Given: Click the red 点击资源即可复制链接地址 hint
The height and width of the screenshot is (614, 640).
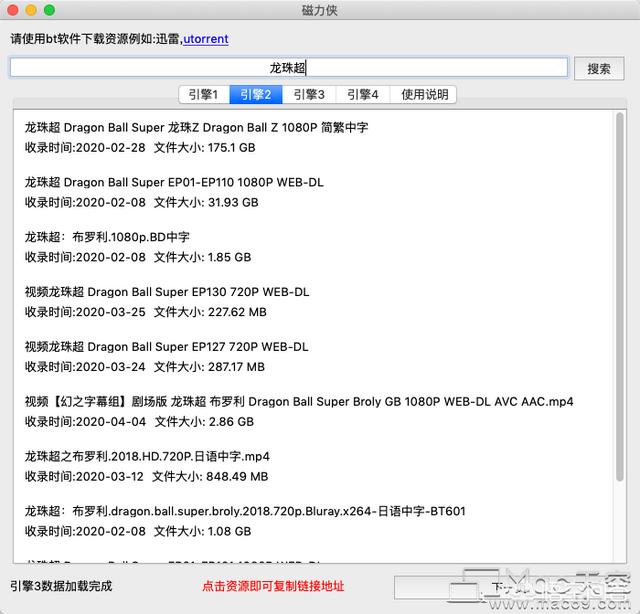Looking at the screenshot, I should (273, 586).
